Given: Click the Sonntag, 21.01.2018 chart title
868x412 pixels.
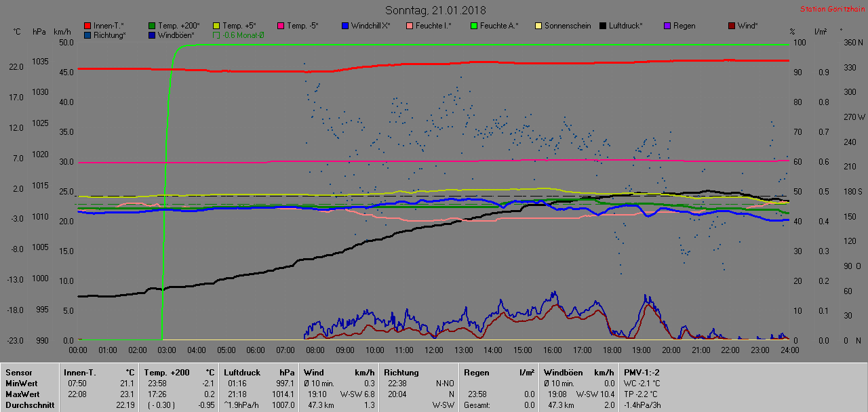Looking at the screenshot, I should click(435, 10).
